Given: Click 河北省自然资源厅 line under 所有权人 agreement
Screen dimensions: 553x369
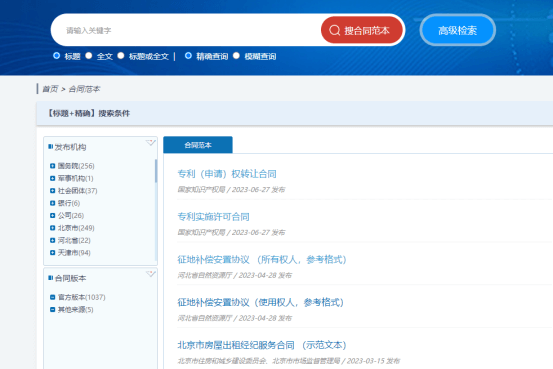Looking at the screenshot, I should click(x=235, y=275).
